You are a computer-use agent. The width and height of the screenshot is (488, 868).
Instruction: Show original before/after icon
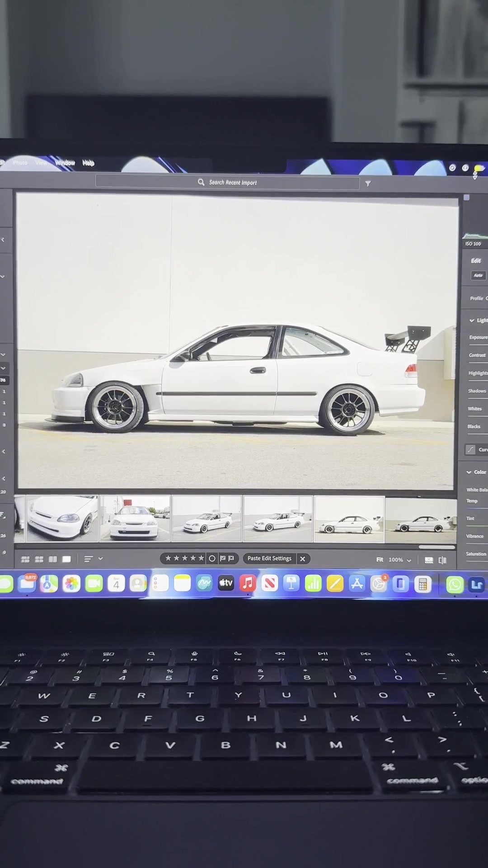pyautogui.click(x=442, y=560)
